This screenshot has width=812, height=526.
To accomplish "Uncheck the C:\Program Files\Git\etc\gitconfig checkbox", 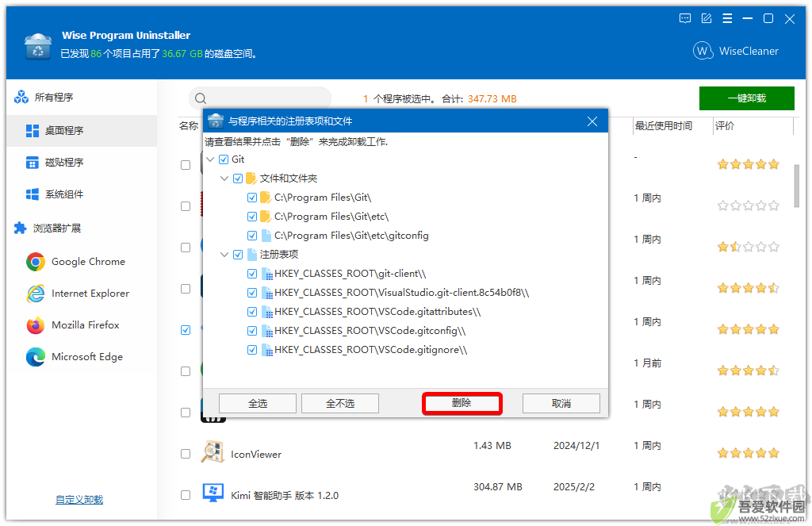I will pos(252,236).
